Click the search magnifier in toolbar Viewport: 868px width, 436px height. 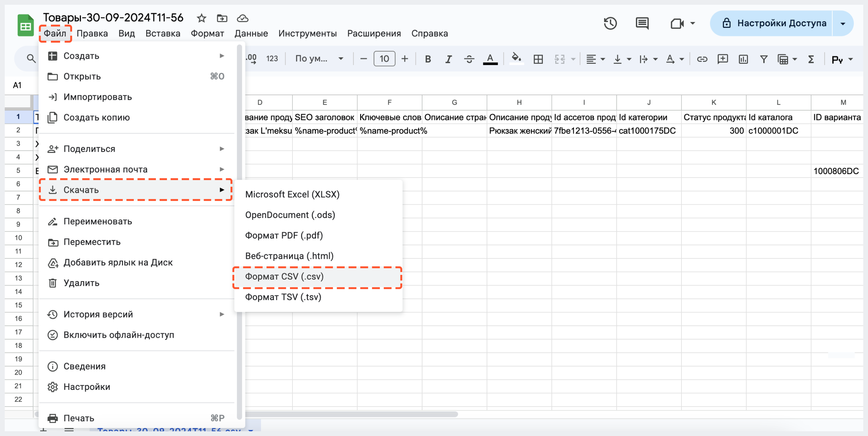(31, 59)
